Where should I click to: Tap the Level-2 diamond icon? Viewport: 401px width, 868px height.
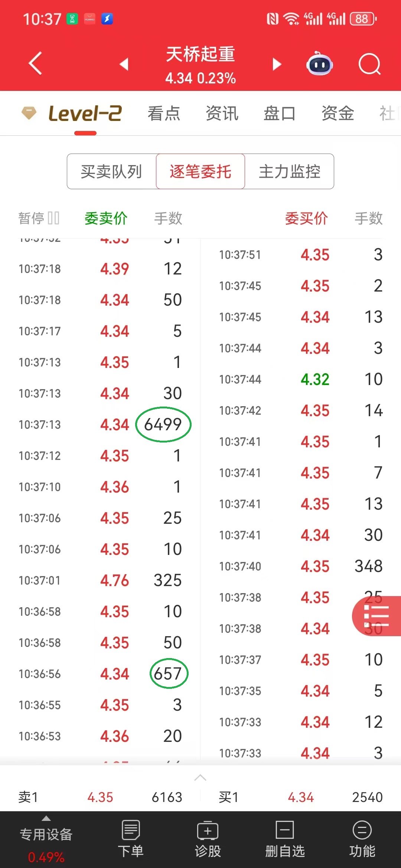coord(29,113)
